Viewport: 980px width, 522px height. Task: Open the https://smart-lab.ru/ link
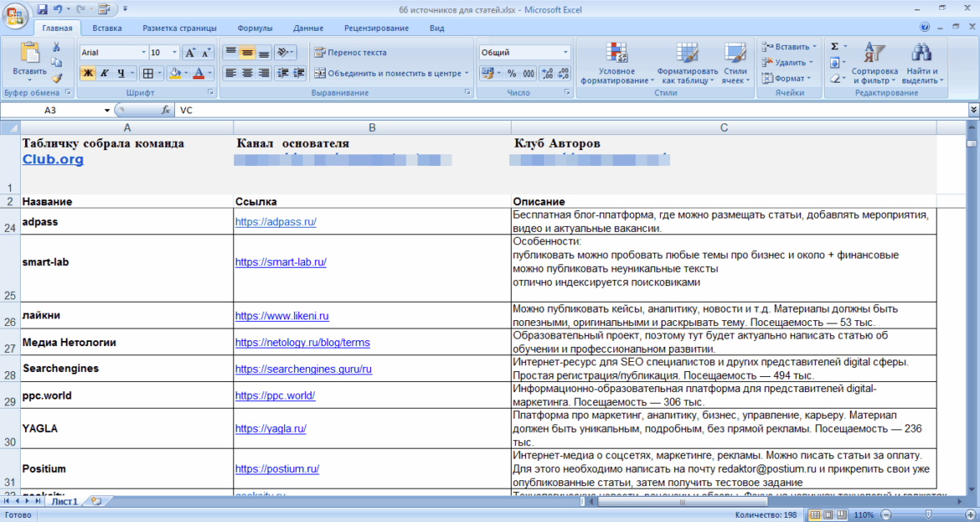280,262
